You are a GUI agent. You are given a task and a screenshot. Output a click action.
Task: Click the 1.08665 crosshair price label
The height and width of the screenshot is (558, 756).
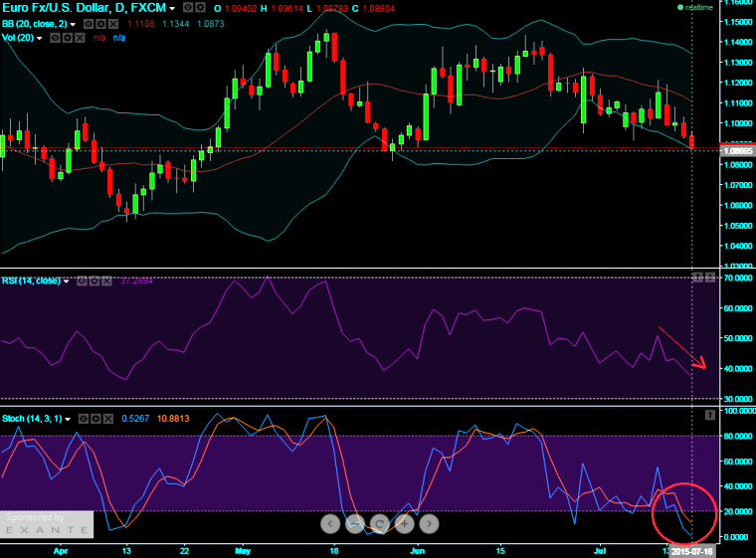tap(738, 151)
